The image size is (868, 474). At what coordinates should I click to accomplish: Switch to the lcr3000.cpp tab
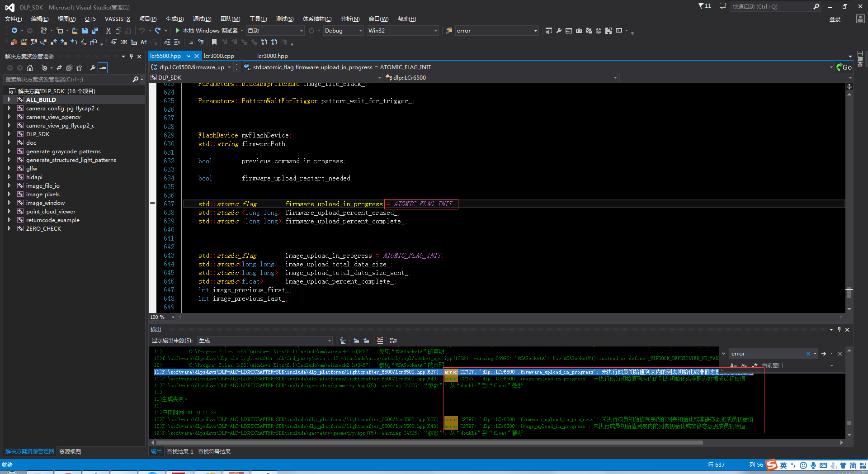click(x=219, y=56)
